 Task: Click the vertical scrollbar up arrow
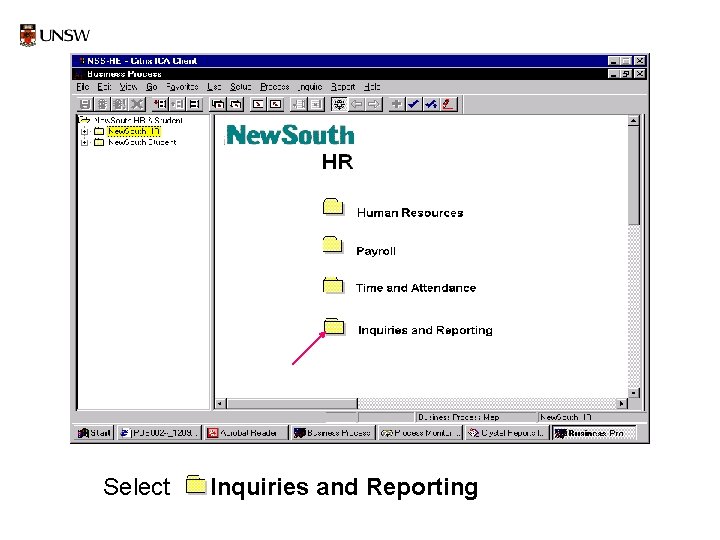pos(634,121)
